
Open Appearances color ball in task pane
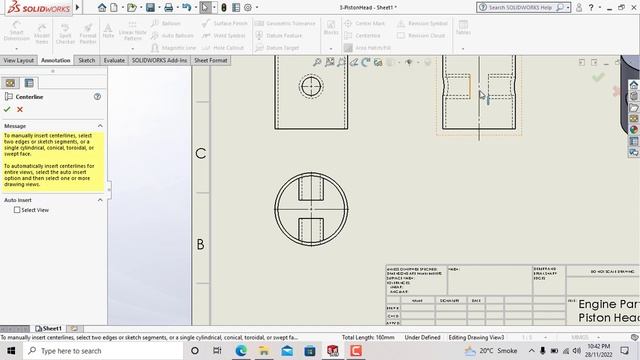[x=633, y=130]
